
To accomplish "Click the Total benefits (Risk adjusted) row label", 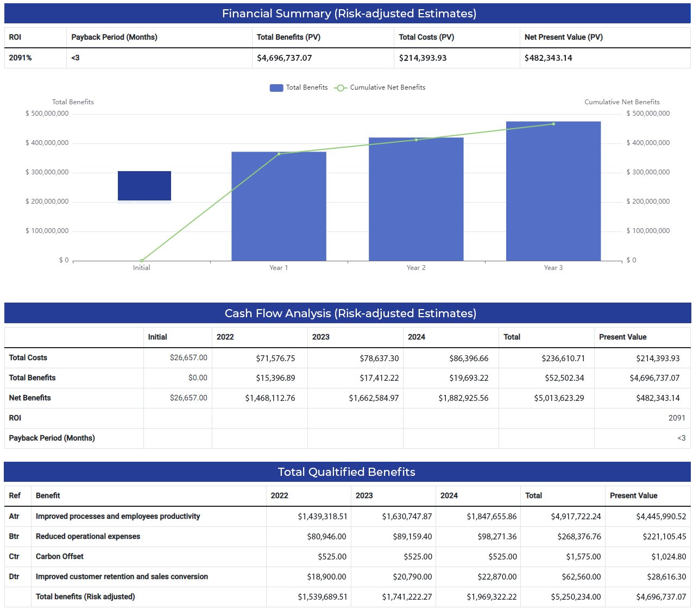I will [x=85, y=597].
